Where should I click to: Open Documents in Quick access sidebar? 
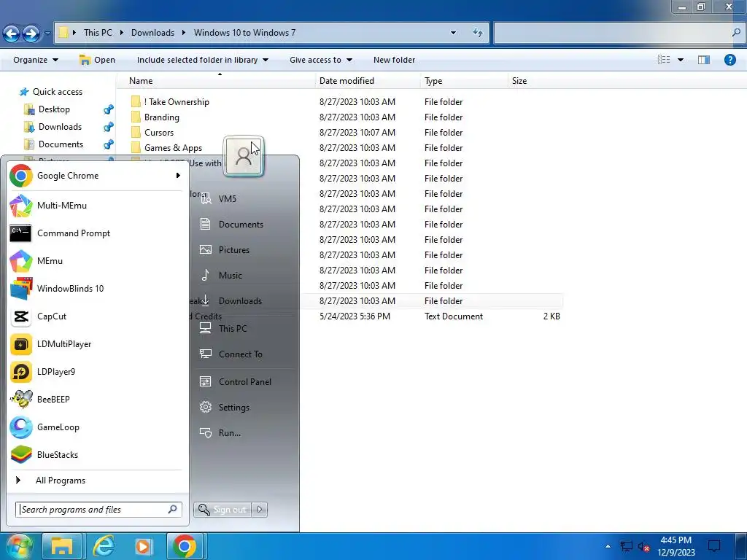[x=61, y=144]
